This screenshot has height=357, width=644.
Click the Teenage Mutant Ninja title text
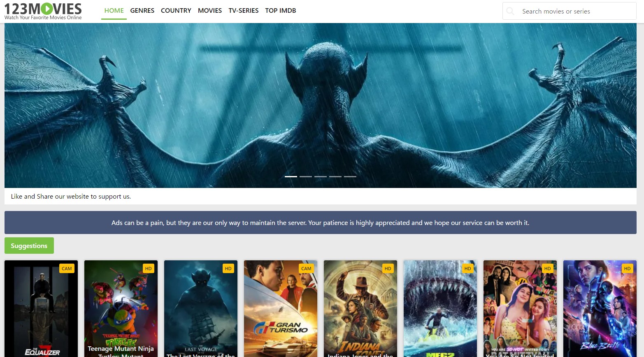pos(121,351)
